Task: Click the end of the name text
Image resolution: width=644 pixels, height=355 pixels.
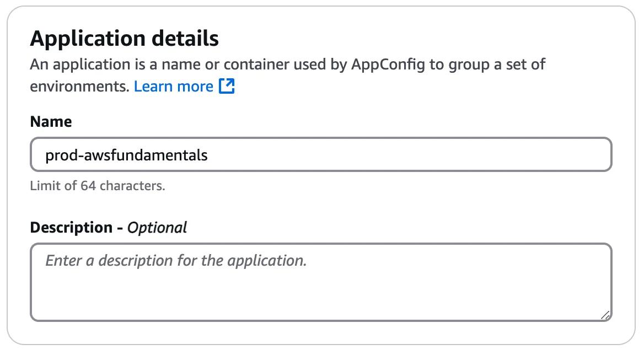Action: (208, 155)
